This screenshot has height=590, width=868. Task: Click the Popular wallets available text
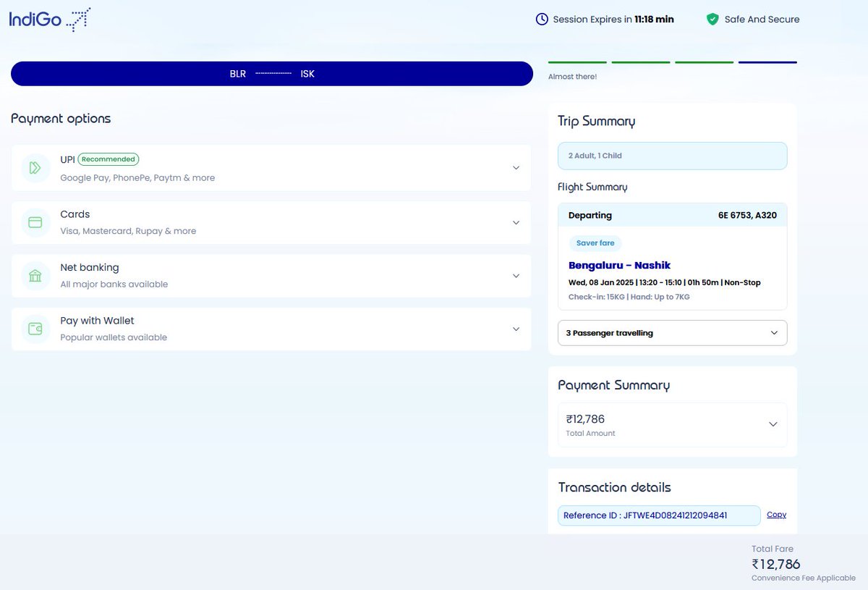coord(114,337)
